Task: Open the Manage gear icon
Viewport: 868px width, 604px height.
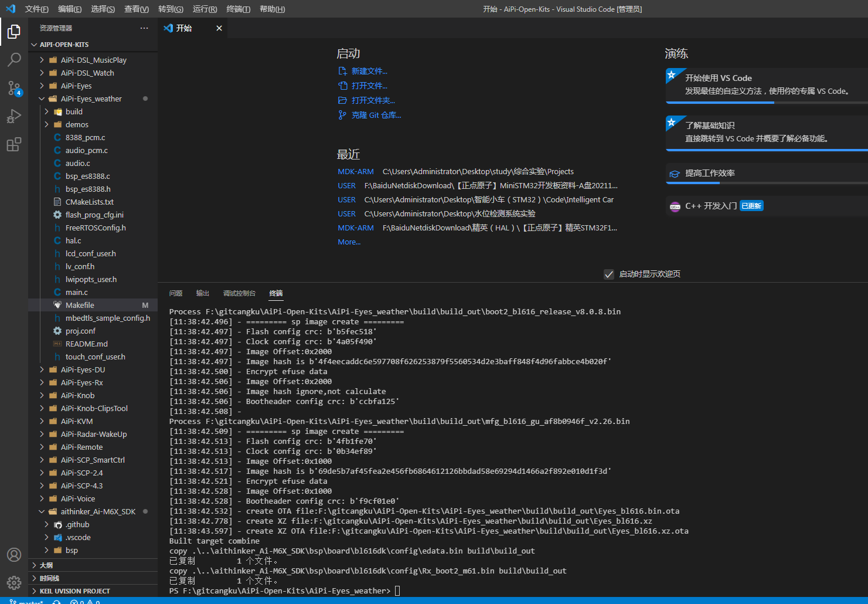Action: tap(14, 583)
